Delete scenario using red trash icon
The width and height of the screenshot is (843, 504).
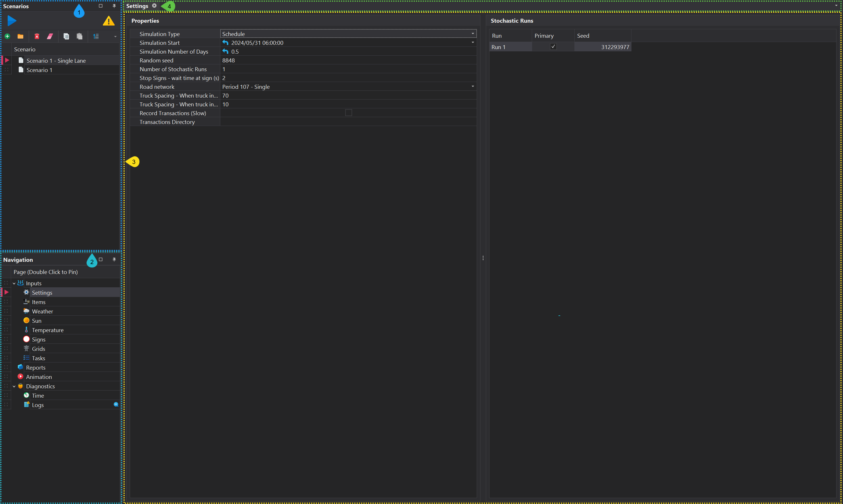(37, 36)
